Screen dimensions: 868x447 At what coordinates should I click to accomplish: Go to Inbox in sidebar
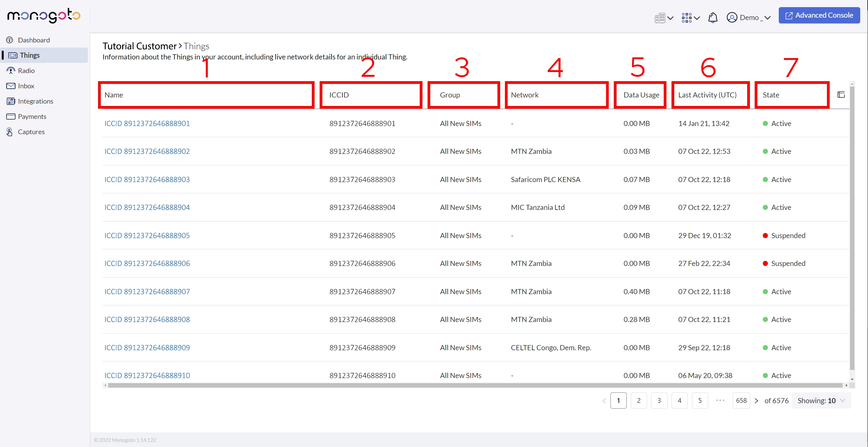(x=20, y=86)
